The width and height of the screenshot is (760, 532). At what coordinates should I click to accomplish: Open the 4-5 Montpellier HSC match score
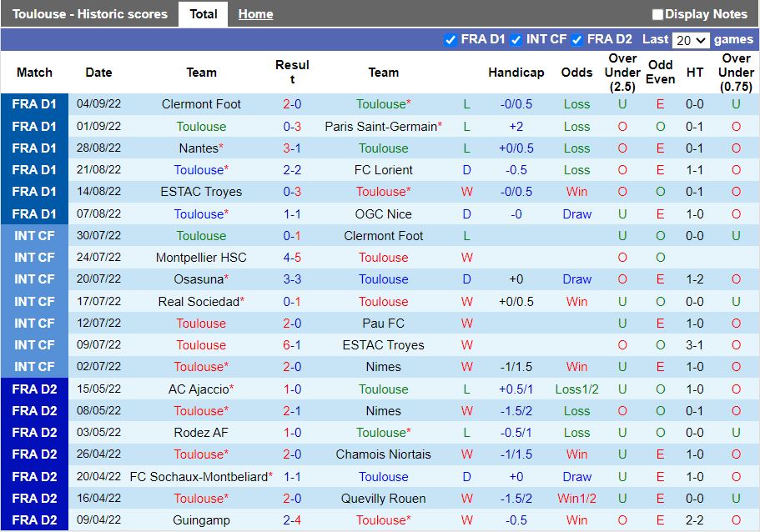(292, 258)
